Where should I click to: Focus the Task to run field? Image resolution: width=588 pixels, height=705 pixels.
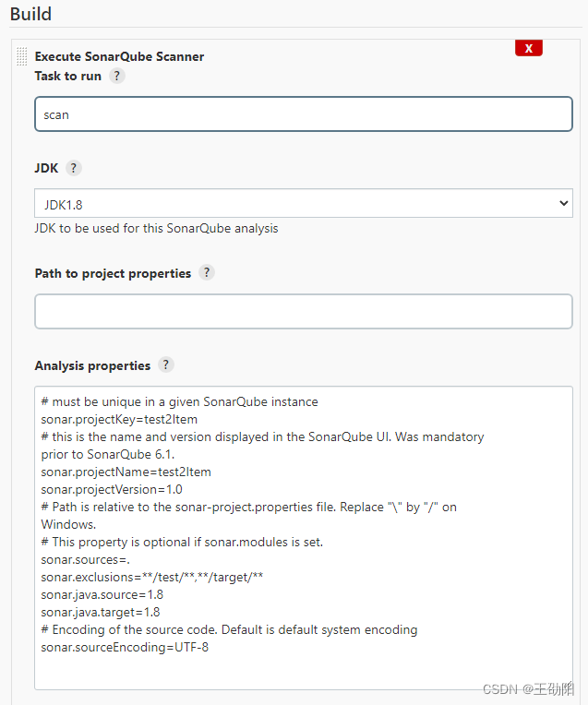pyautogui.click(x=303, y=114)
